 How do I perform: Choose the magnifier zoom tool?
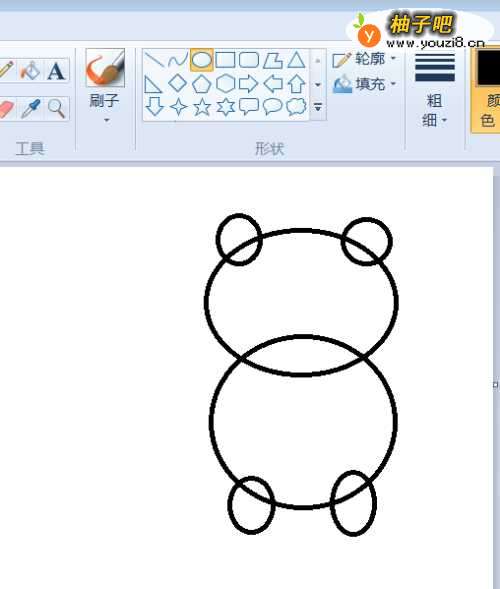pos(56,109)
